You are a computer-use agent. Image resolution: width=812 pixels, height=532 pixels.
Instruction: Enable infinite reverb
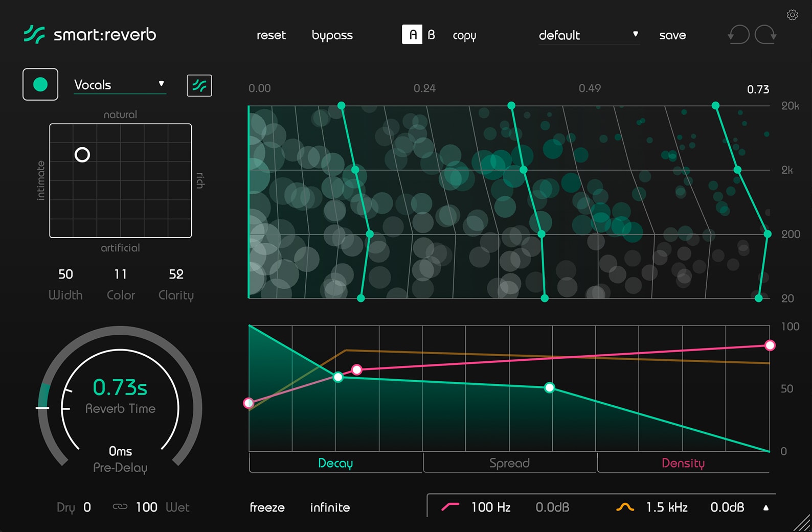[330, 507]
